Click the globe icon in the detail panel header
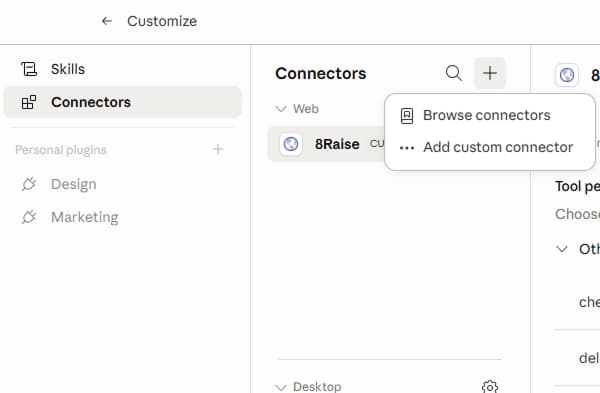Screen dimensions: 600x393 (567, 75)
